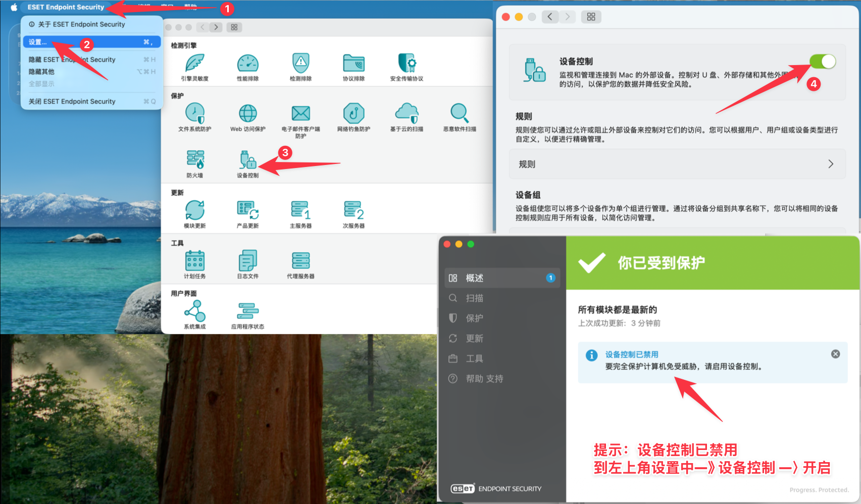Open 设备控制 device control icon
The height and width of the screenshot is (504, 861).
(x=248, y=159)
